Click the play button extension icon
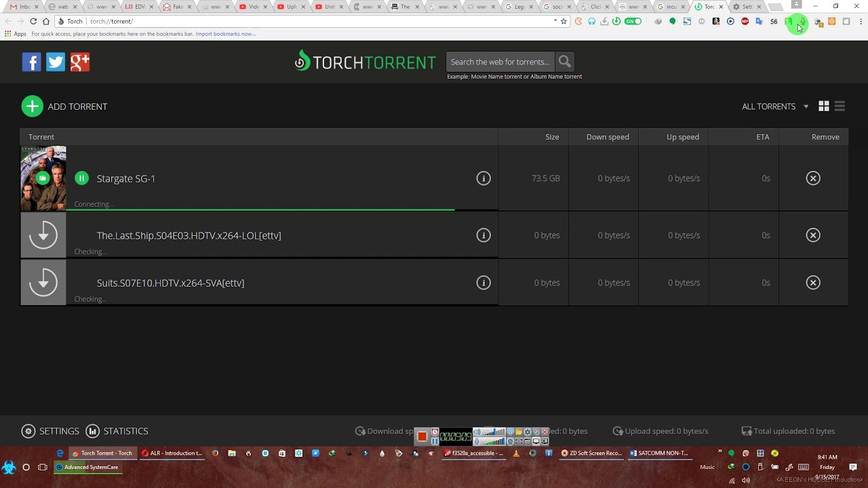The width and height of the screenshot is (868, 488). click(x=730, y=21)
